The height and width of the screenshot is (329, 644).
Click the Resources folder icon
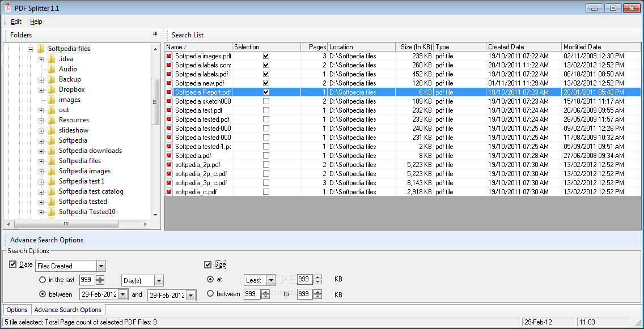(x=51, y=120)
